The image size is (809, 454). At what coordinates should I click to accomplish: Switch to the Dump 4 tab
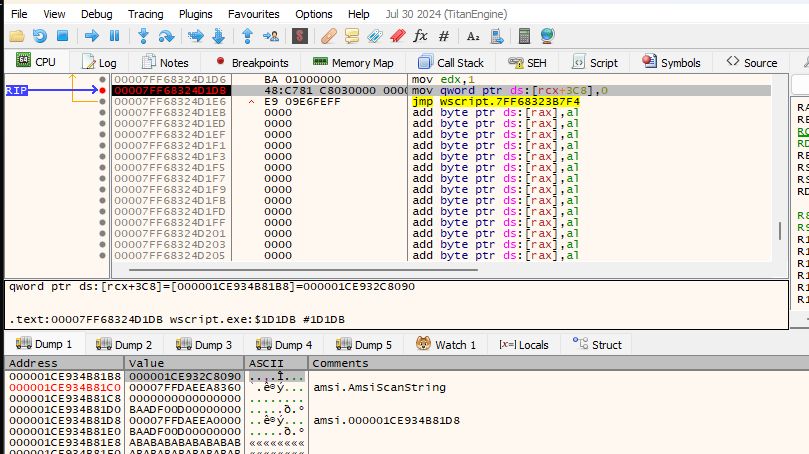tap(284, 345)
